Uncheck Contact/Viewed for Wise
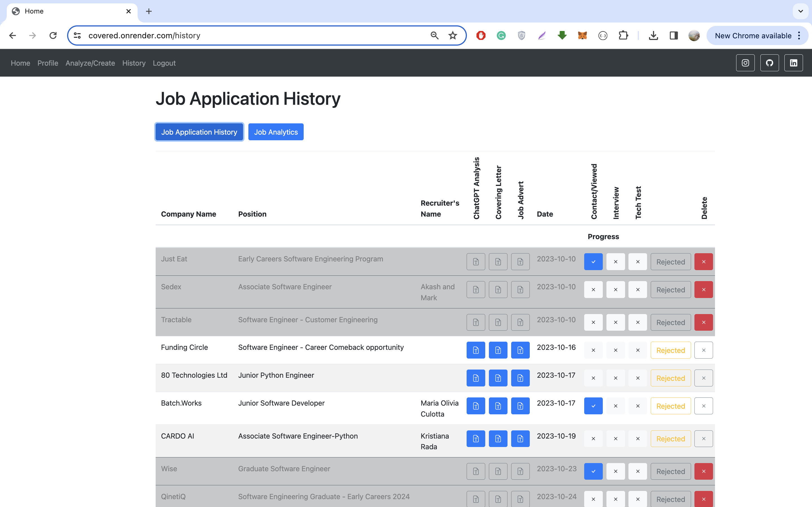This screenshot has width=812, height=507. 593,472
